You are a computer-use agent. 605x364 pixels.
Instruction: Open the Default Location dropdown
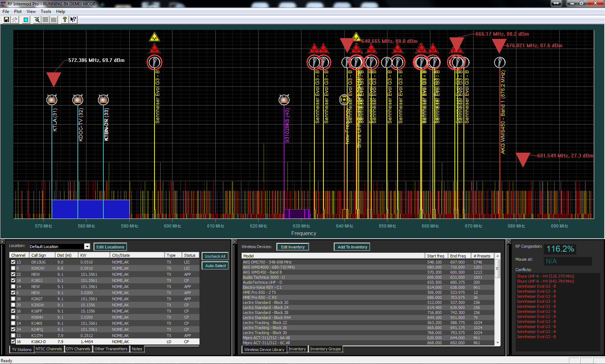(x=87, y=247)
